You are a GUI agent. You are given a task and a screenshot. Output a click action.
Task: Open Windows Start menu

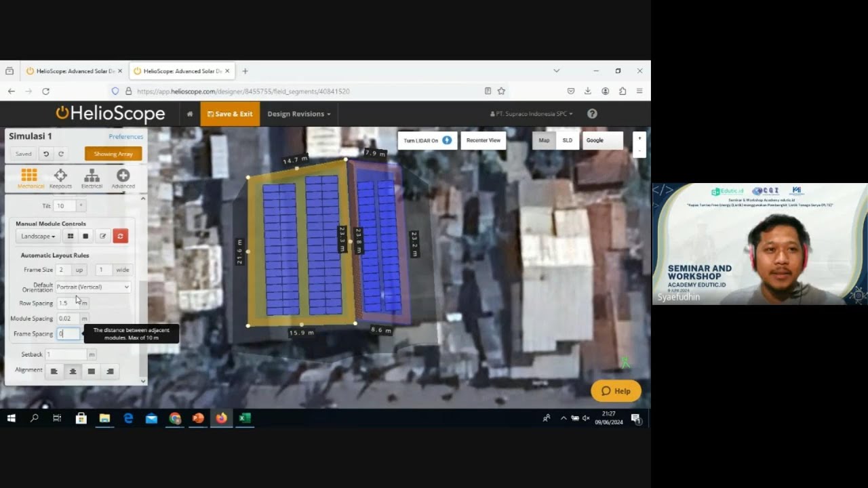pyautogui.click(x=12, y=418)
